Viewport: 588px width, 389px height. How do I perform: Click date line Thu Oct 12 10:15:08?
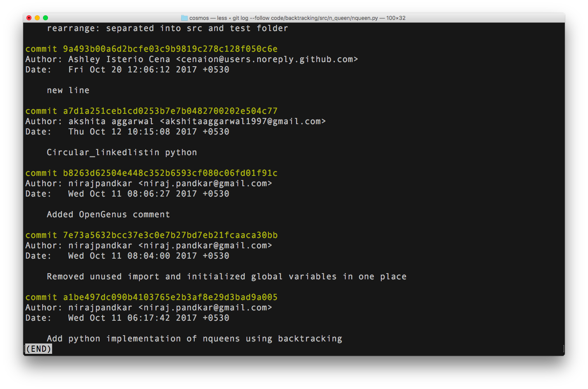(x=127, y=132)
